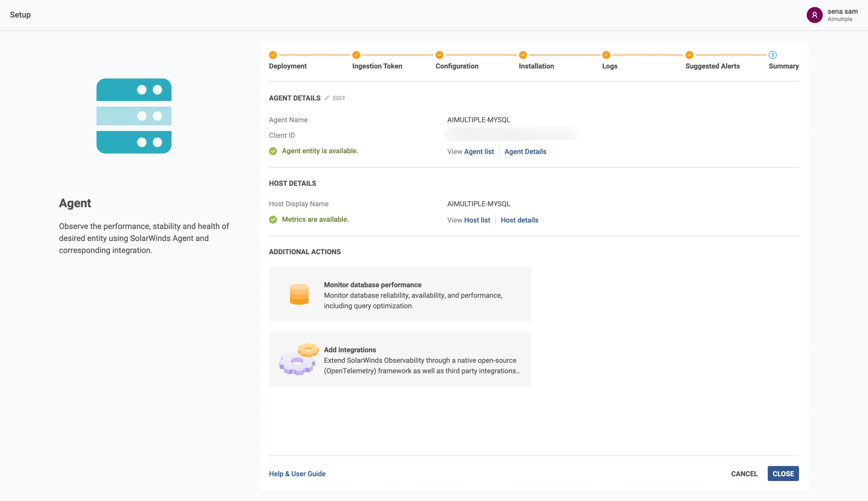Click the 'Host Display Name' field label
868x501 pixels.
(298, 204)
